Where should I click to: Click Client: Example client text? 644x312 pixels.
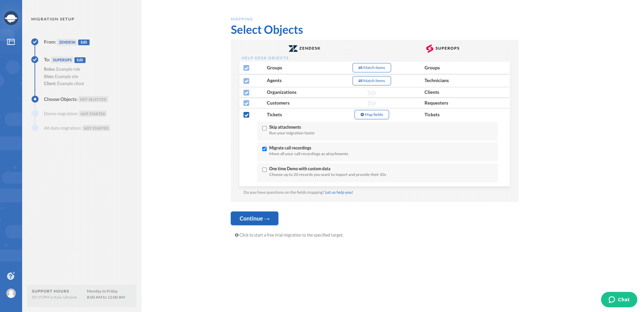(x=64, y=83)
